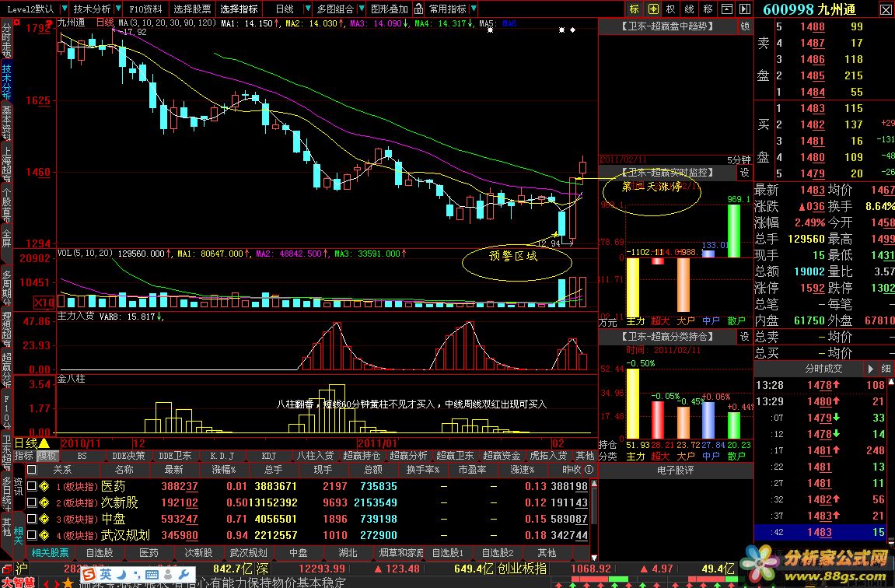Toggle the select-all checkbox in table header
The width and height of the screenshot is (895, 588).
pos(32,470)
